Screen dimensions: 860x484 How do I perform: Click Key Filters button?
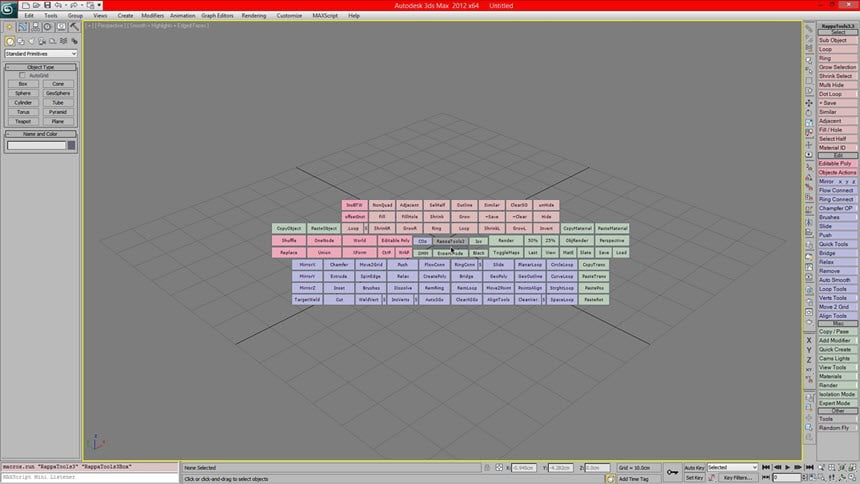point(737,478)
